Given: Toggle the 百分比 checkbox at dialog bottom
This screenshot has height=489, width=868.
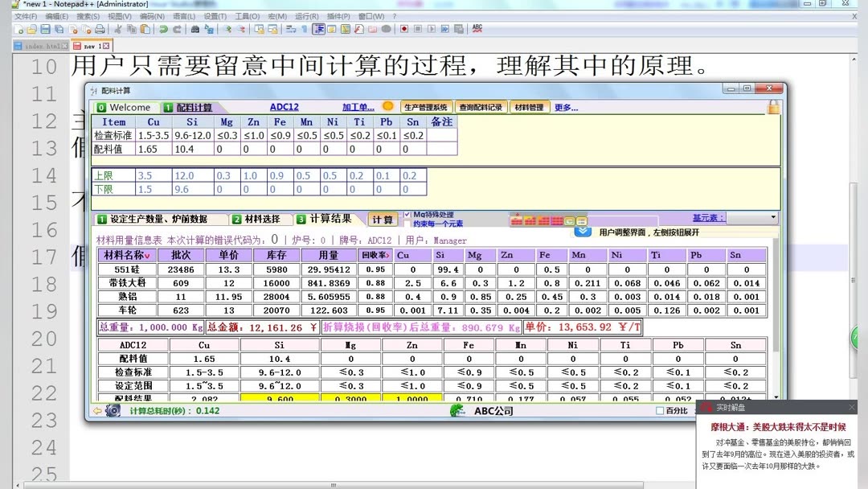Looking at the screenshot, I should tap(658, 409).
